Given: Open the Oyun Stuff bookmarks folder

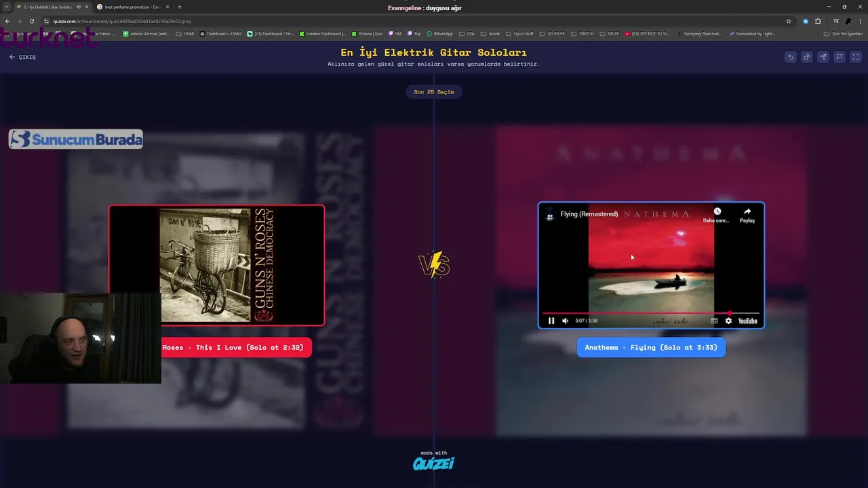Looking at the screenshot, I should coord(519,34).
